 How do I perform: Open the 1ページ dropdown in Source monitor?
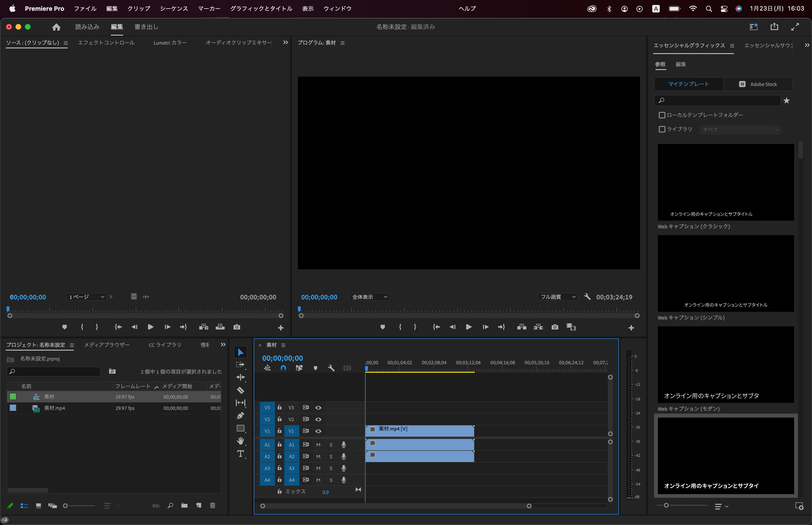pos(86,297)
